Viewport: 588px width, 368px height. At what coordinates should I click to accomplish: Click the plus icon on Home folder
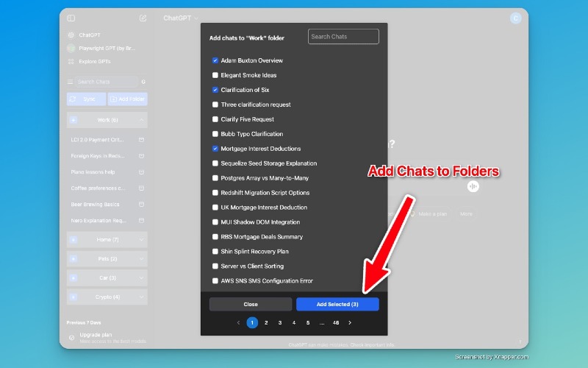pyautogui.click(x=73, y=240)
